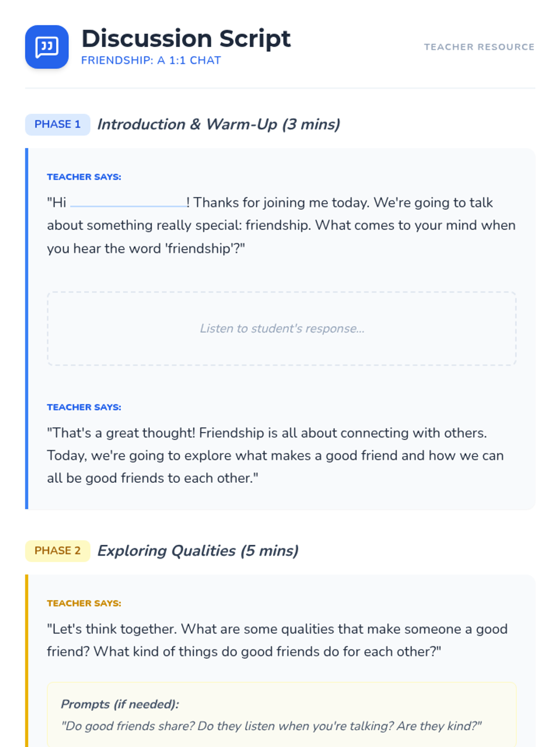Image resolution: width=560 pixels, height=747 pixels.
Task: Click the Listen to student's response box
Action: pos(281,329)
